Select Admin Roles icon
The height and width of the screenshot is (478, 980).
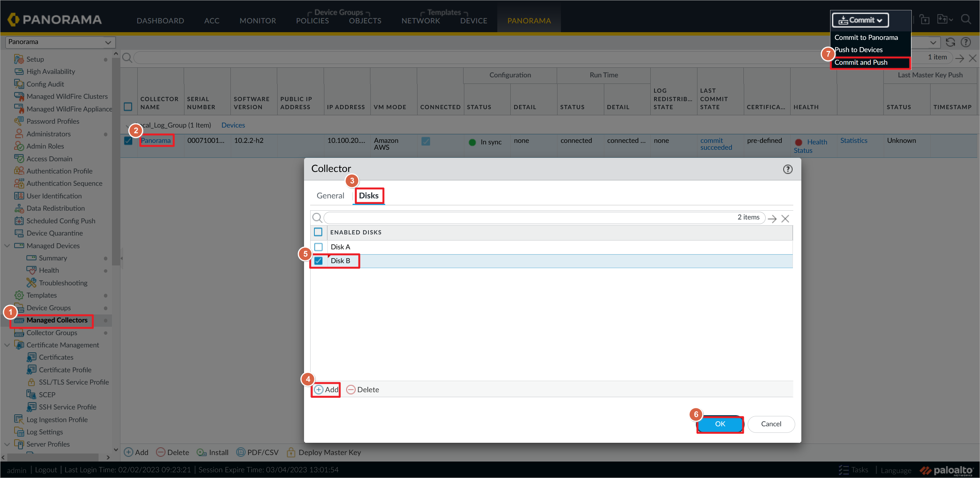tap(19, 146)
